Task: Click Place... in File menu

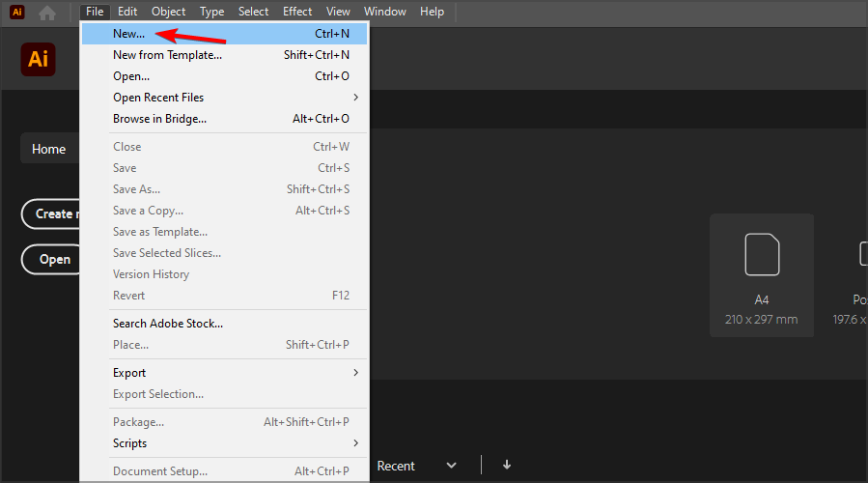Action: click(x=224, y=345)
